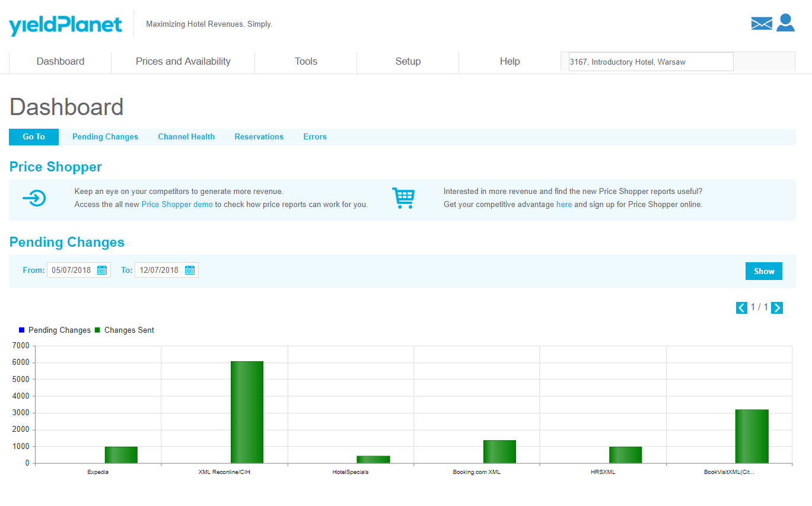This screenshot has width=812, height=506.
Task: Toggle Changes Sent legend series
Action: pos(124,330)
